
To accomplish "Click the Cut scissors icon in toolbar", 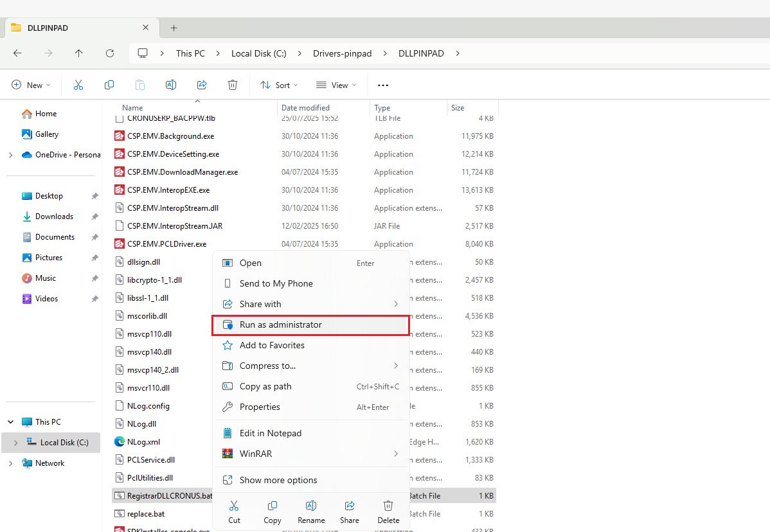I will [78, 85].
